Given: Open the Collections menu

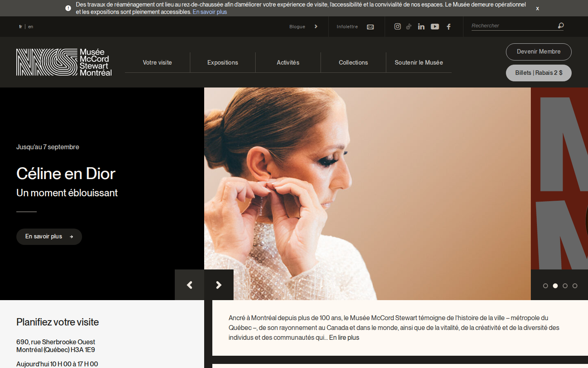Looking at the screenshot, I should [353, 63].
